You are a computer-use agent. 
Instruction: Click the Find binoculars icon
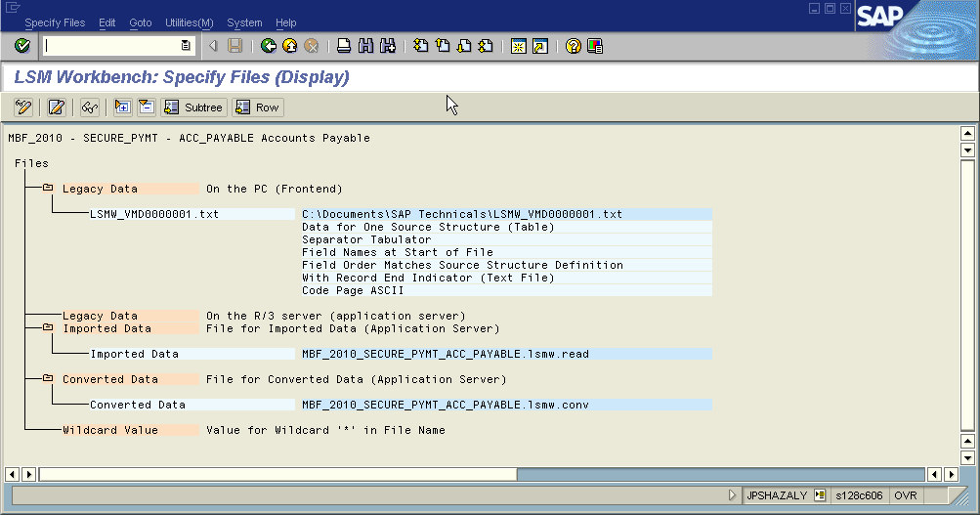365,46
